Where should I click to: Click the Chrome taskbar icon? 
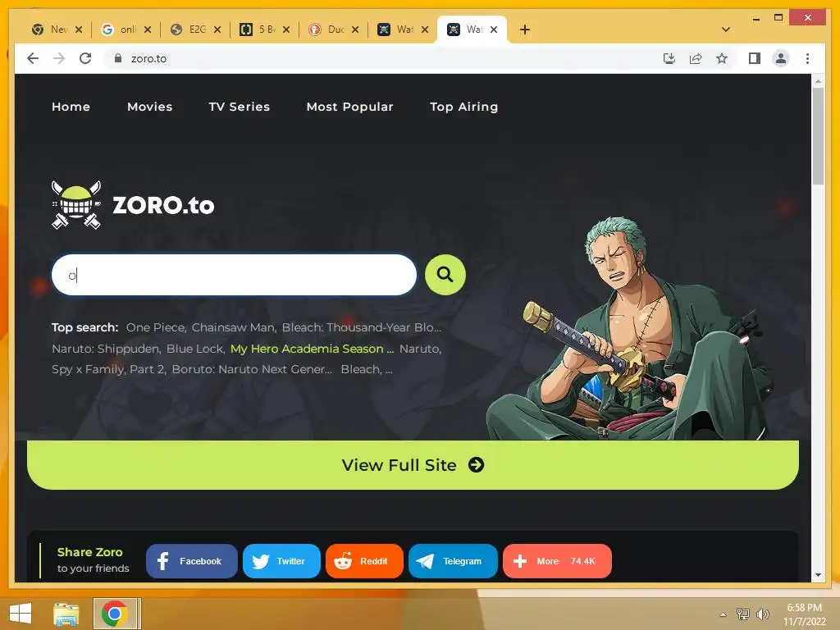point(113,614)
